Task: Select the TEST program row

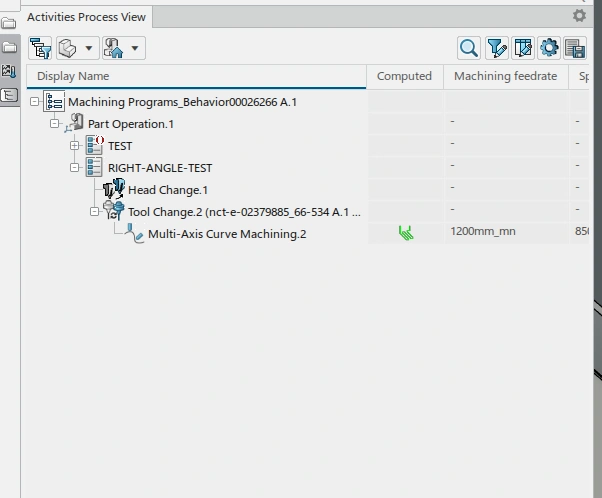Action: [x=120, y=146]
